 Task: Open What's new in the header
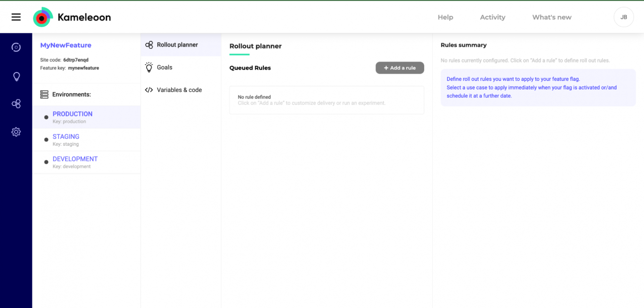coord(552,17)
